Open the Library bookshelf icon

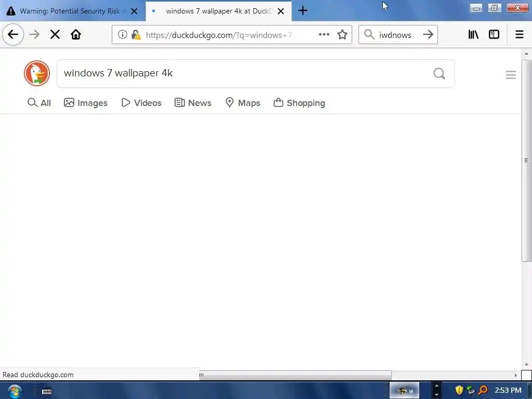click(x=473, y=34)
